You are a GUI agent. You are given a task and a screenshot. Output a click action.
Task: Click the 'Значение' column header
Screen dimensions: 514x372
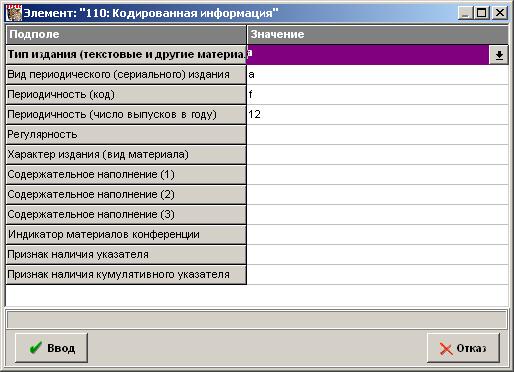pyautogui.click(x=377, y=35)
